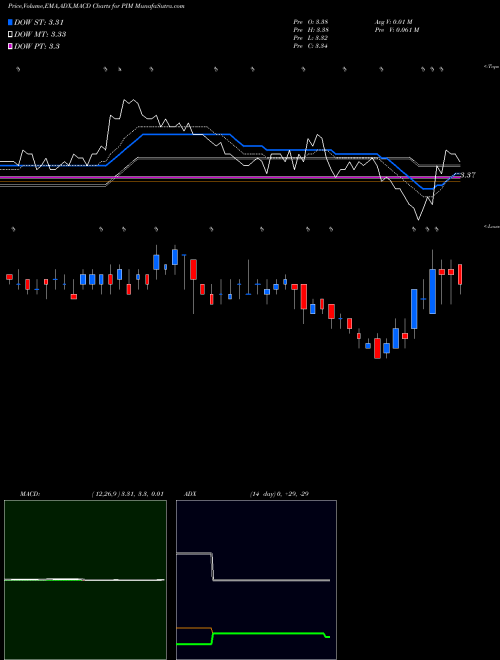Click the ADX (14 day) values text
This screenshot has height=660, width=500.
coord(279,494)
